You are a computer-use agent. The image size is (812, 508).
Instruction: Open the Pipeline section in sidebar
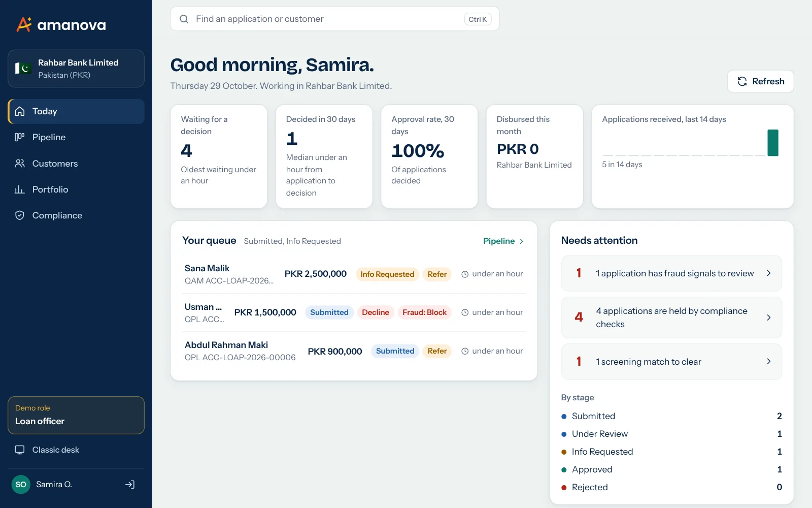pos(76,137)
